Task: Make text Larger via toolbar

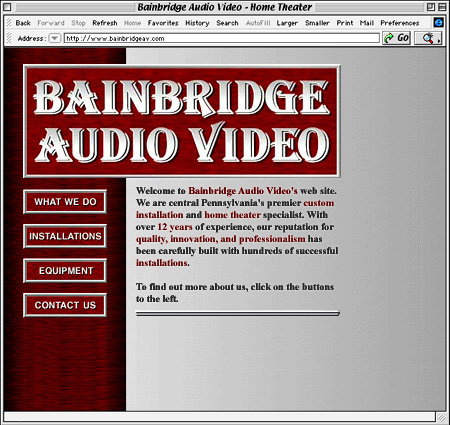Action: point(287,23)
